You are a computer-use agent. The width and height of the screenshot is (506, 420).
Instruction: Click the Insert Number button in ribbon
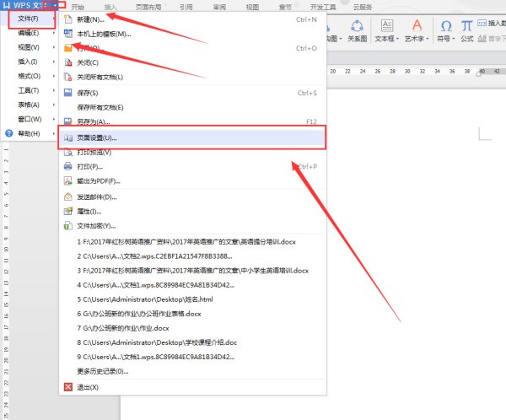tap(491, 23)
